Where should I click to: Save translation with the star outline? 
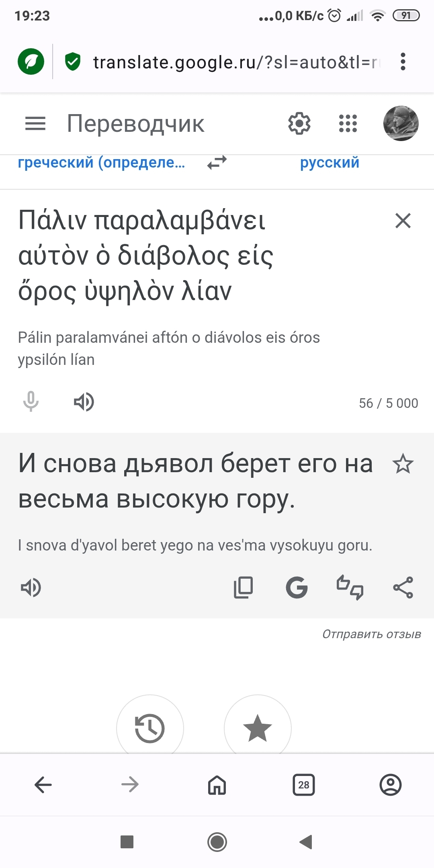(x=403, y=464)
